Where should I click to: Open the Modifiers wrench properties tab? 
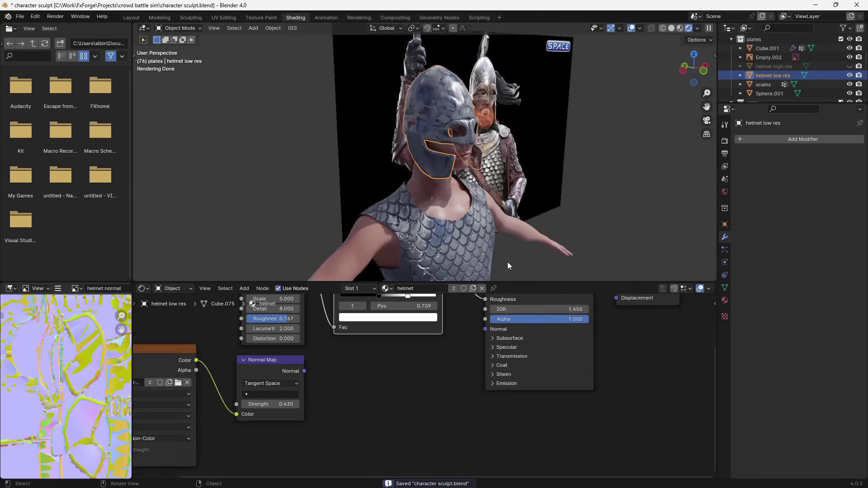(x=725, y=237)
